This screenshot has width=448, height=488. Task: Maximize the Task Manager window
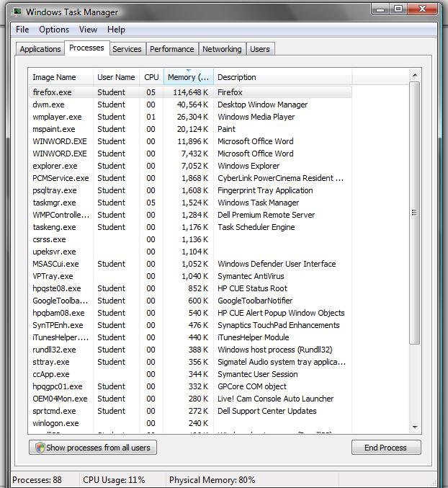pyautogui.click(x=398, y=9)
